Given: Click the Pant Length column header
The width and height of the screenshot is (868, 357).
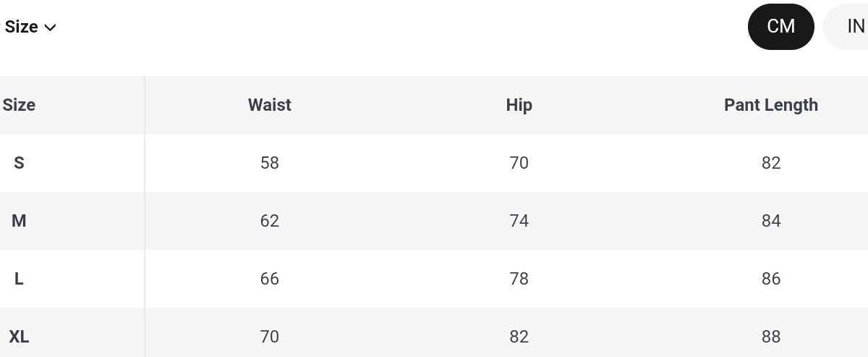Looking at the screenshot, I should click(x=771, y=105).
